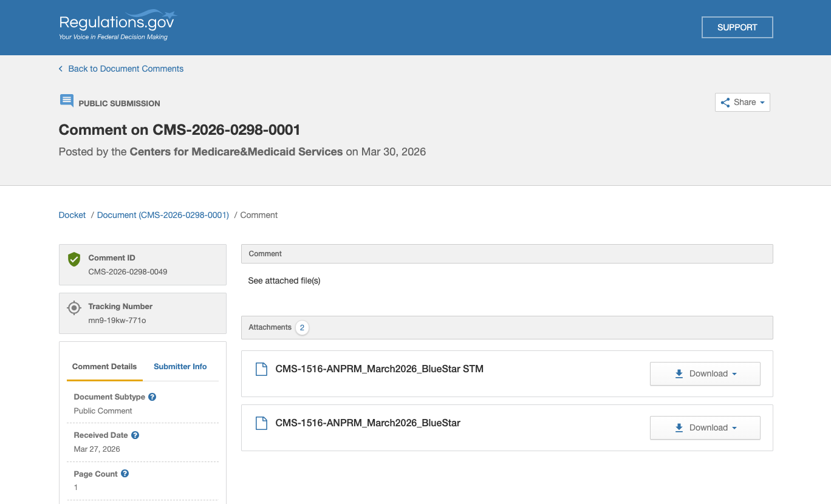This screenshot has height=504, width=831.
Task: Click the Tracking Number target icon
Action: (74, 308)
